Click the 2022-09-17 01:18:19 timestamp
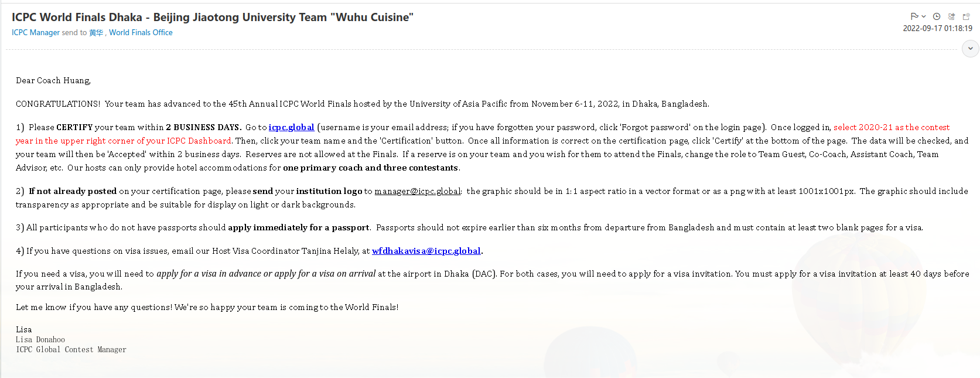Viewport: 980px width, 378px height. coord(937,28)
